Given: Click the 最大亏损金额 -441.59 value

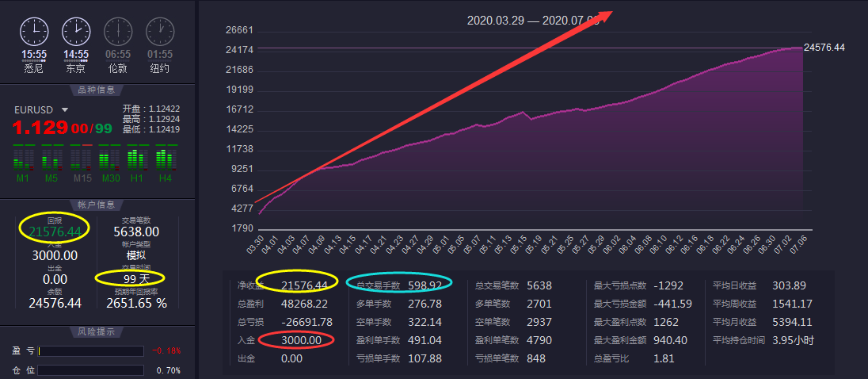Looking at the screenshot, I should 672,304.
